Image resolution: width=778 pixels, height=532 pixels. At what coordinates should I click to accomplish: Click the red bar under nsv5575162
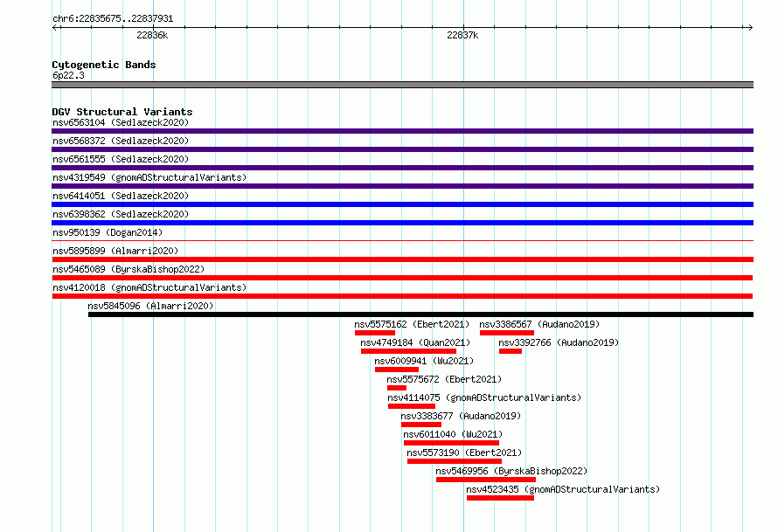pyautogui.click(x=375, y=333)
